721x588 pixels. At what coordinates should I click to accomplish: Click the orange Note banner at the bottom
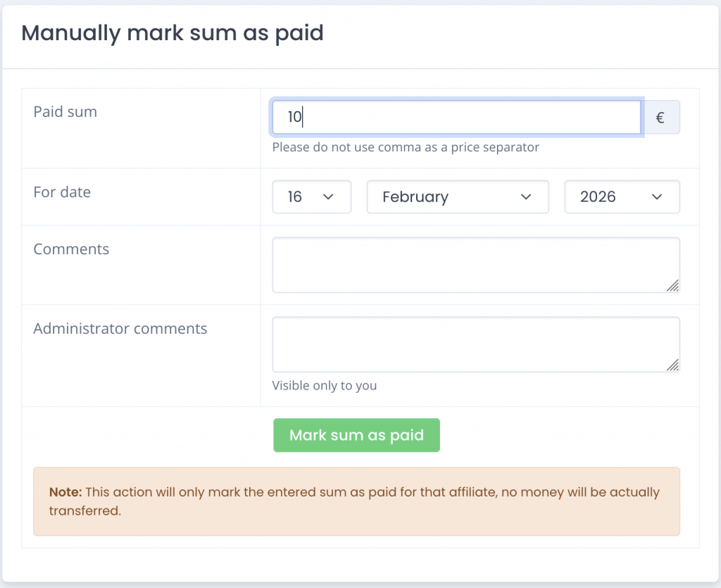(x=356, y=501)
